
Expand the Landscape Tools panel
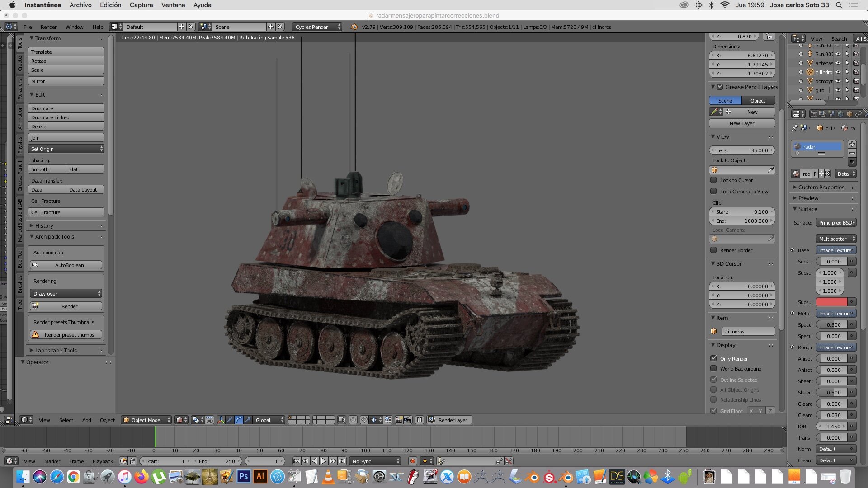coord(56,350)
